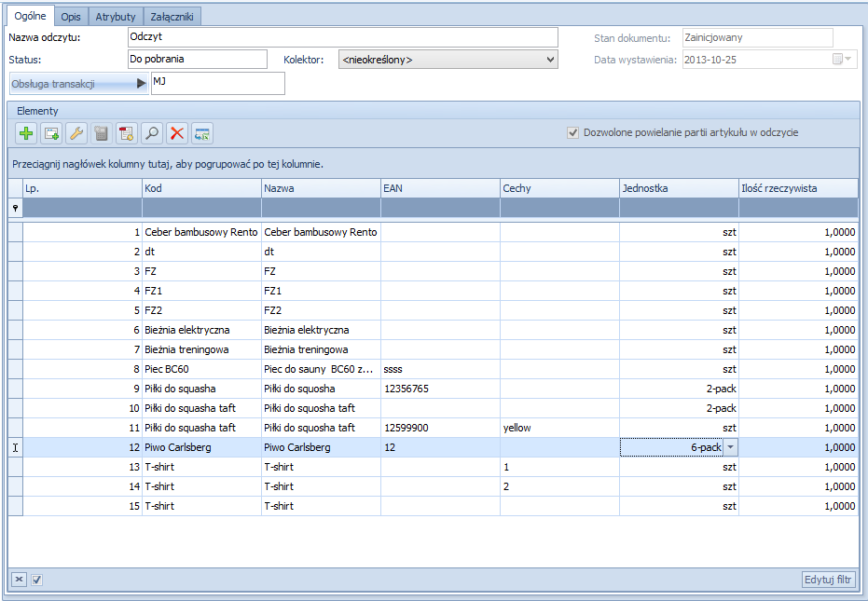Click the Edytuj filtr button
Viewport: 868px width, 601px height.
pos(828,580)
